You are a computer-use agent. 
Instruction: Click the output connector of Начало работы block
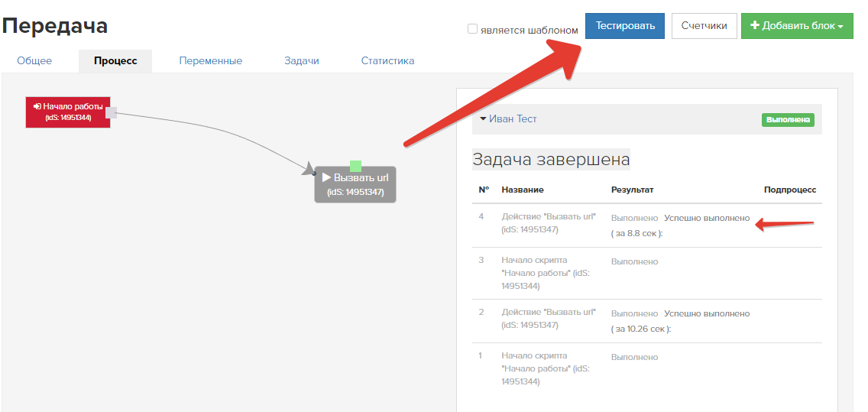[111, 113]
